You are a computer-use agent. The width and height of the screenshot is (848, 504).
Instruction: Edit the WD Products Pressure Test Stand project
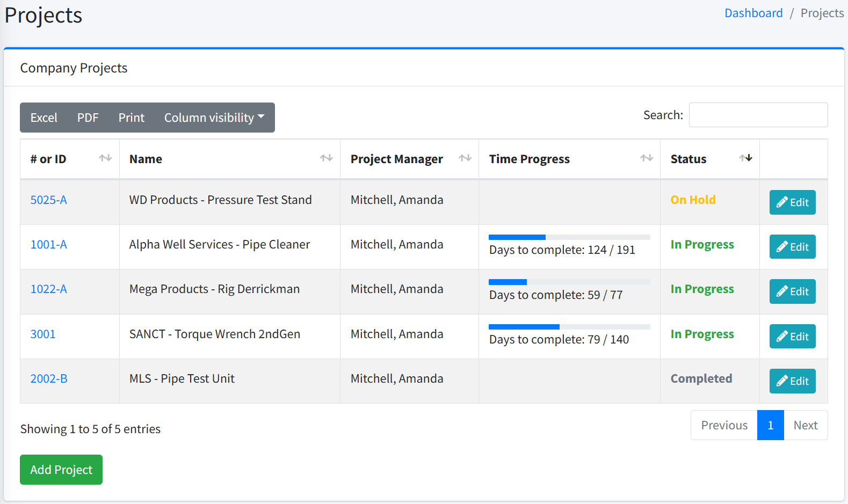(x=792, y=202)
